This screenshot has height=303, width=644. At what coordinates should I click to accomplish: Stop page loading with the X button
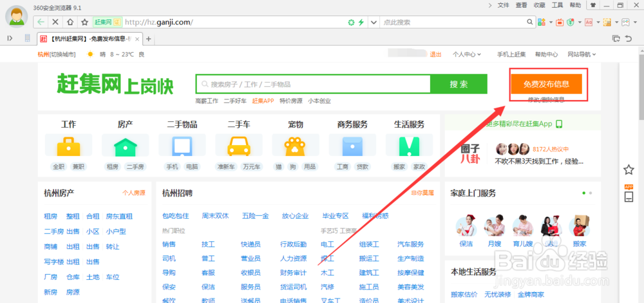coord(55,22)
